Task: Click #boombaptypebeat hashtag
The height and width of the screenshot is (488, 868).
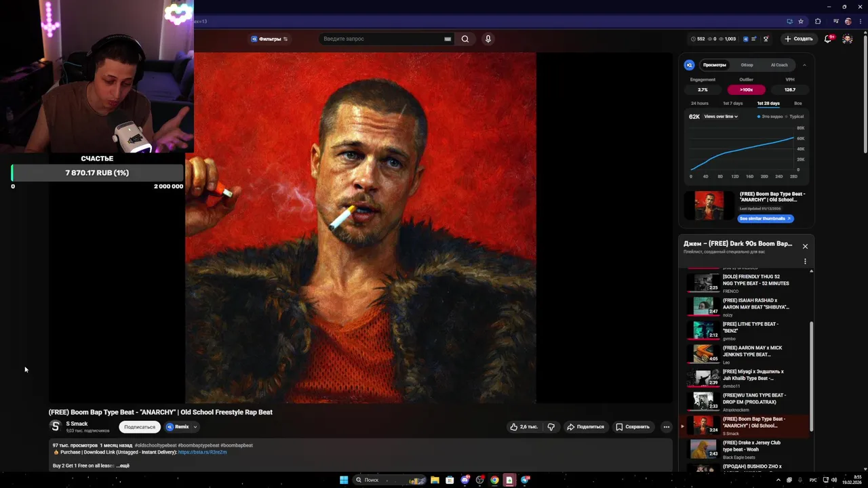Action: point(199,445)
